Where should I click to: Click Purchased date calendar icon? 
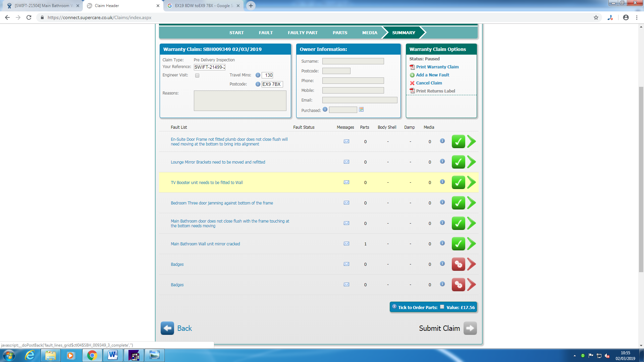coord(361,110)
